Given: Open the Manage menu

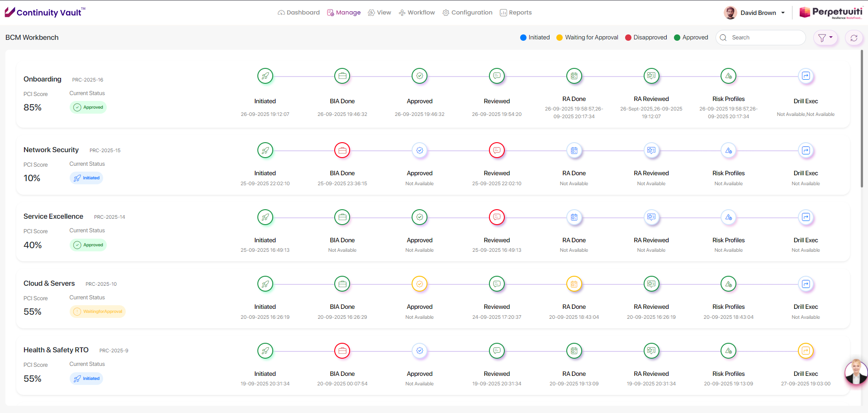Looking at the screenshot, I should [344, 13].
